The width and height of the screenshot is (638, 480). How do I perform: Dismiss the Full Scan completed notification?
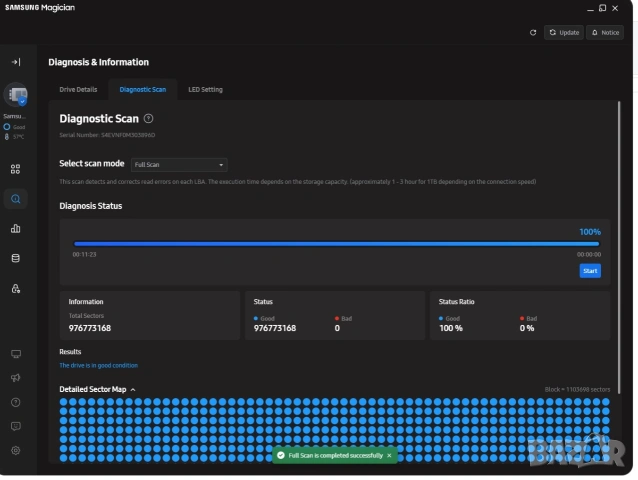[x=389, y=456]
